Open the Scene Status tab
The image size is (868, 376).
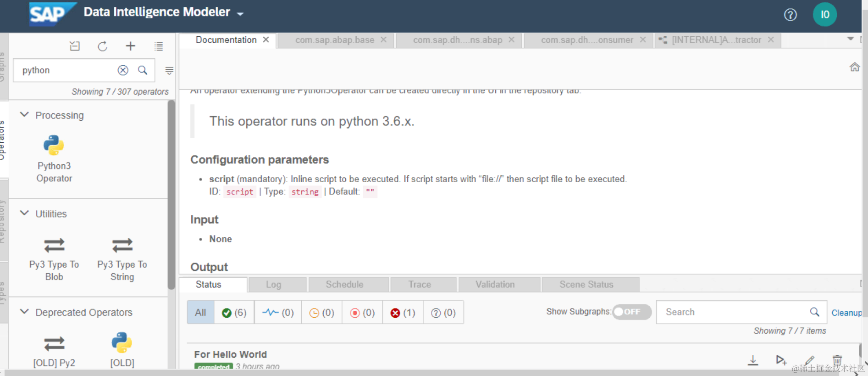591,285
